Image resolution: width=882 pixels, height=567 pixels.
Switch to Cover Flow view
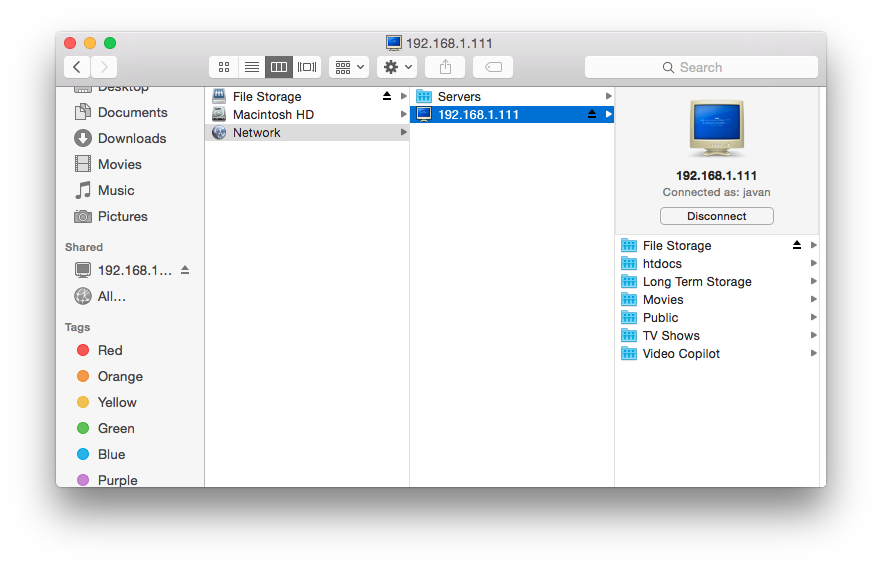(x=307, y=68)
